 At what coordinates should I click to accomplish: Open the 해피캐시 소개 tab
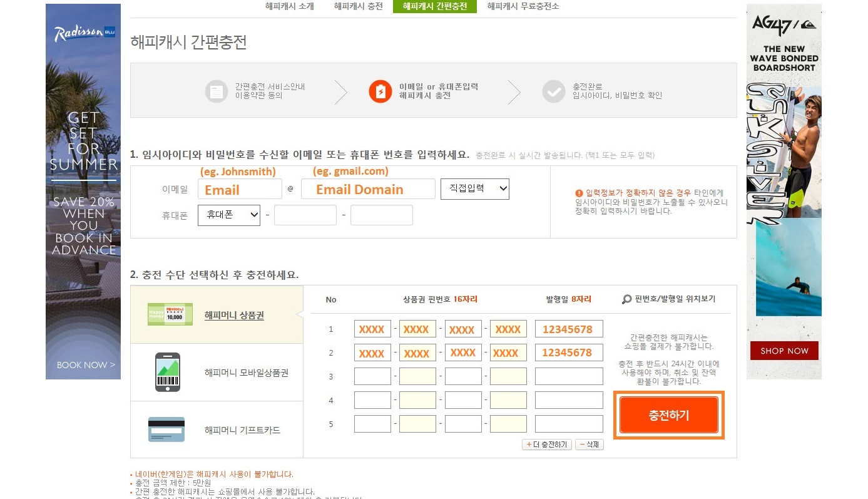click(289, 6)
